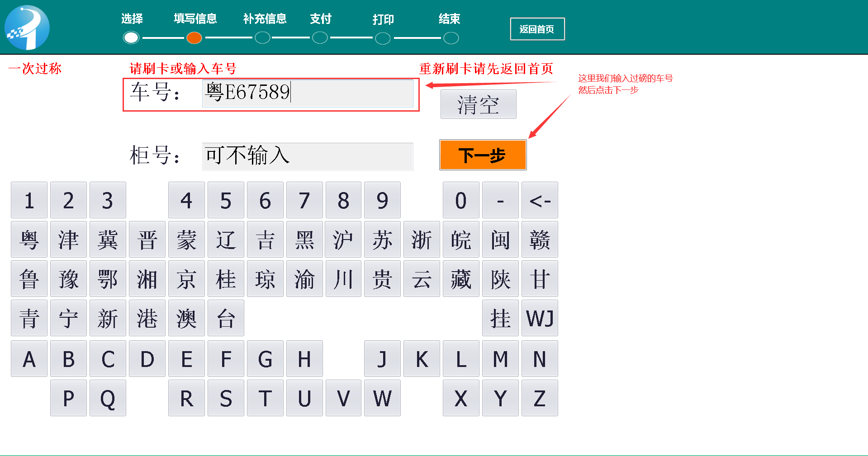The image size is (868, 456).
Task: Click the 结束 step label
Action: click(448, 19)
